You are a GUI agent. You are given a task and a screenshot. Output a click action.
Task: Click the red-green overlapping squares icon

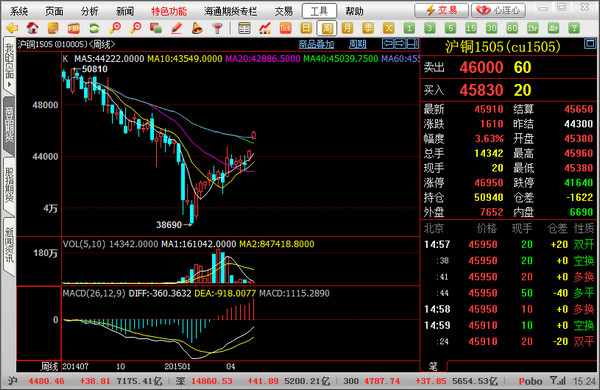(x=156, y=28)
